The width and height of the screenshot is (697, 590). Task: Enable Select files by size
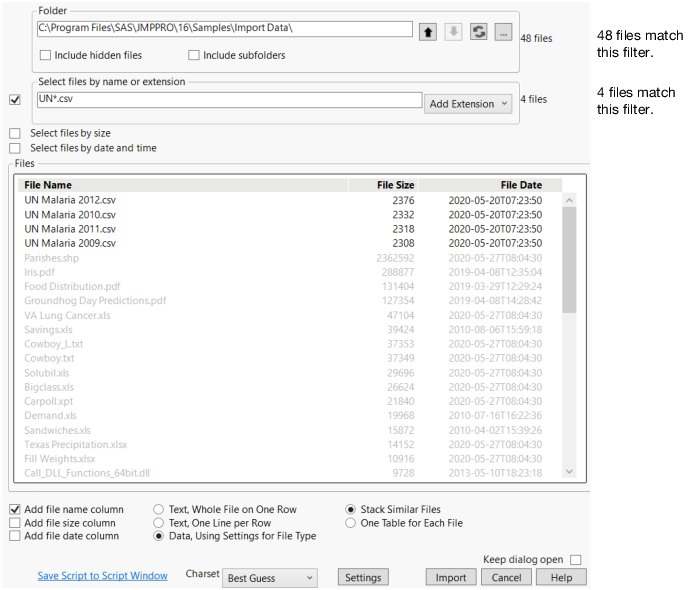[15, 133]
